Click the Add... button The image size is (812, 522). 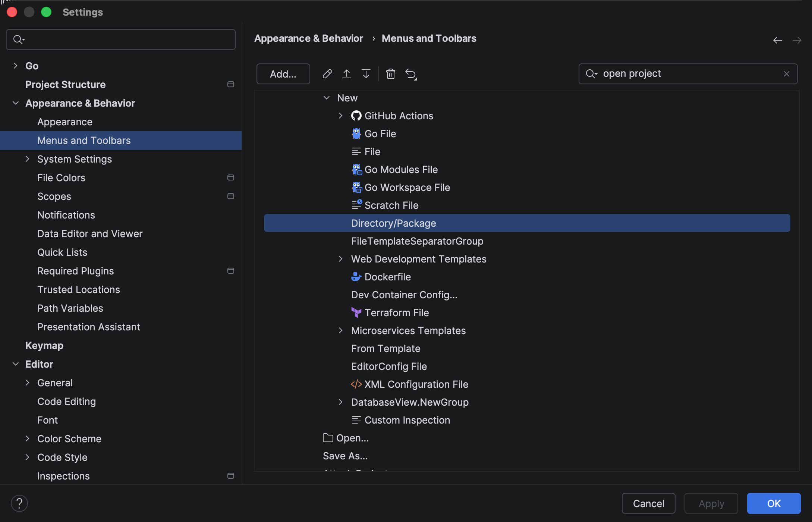[x=283, y=74]
